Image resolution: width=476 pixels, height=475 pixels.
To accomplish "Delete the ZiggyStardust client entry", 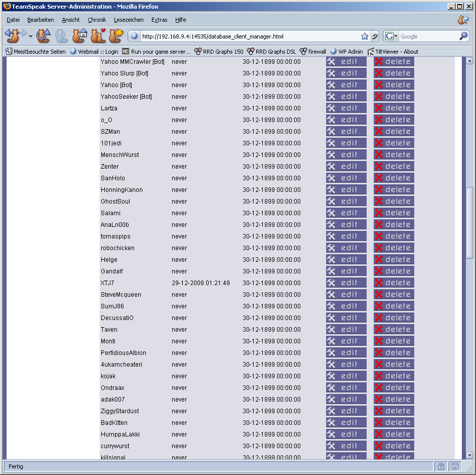I will coord(394,411).
